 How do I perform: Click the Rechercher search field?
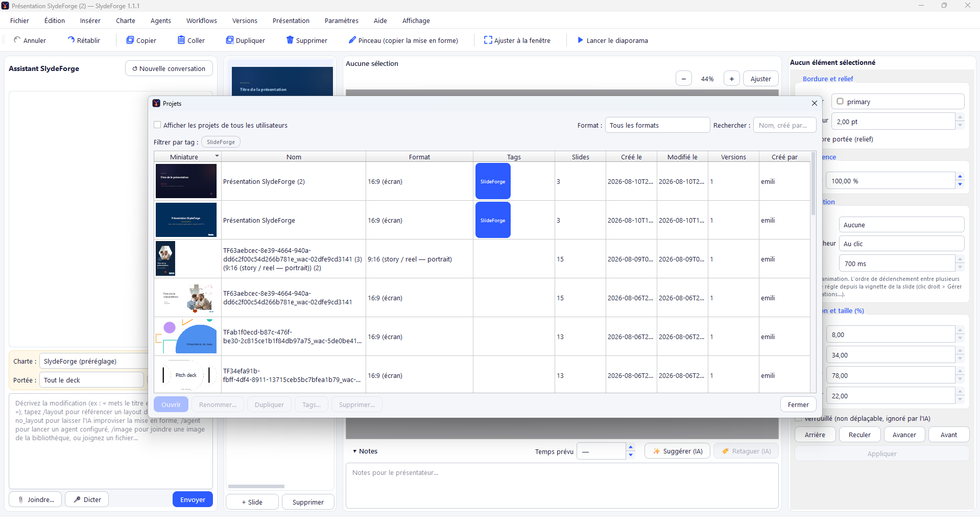pyautogui.click(x=784, y=125)
